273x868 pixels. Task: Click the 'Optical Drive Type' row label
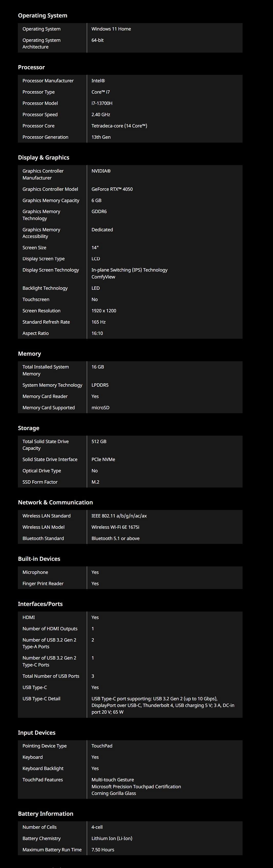pyautogui.click(x=42, y=471)
